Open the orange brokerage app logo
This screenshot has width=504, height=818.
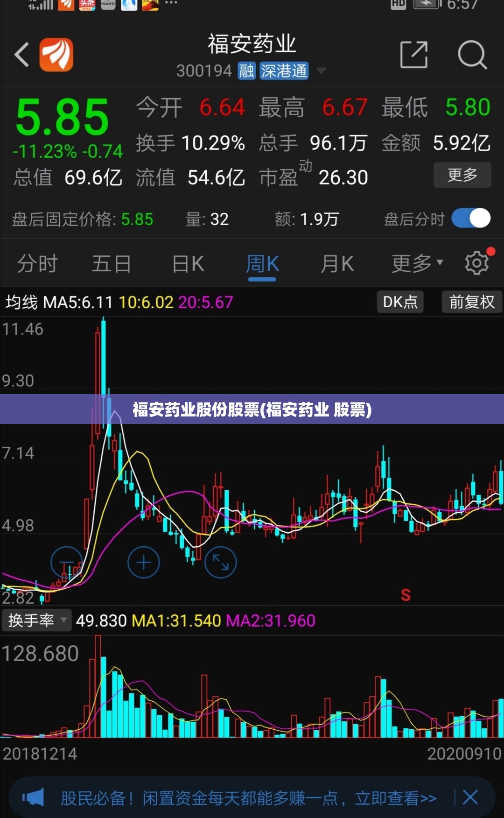[56, 55]
